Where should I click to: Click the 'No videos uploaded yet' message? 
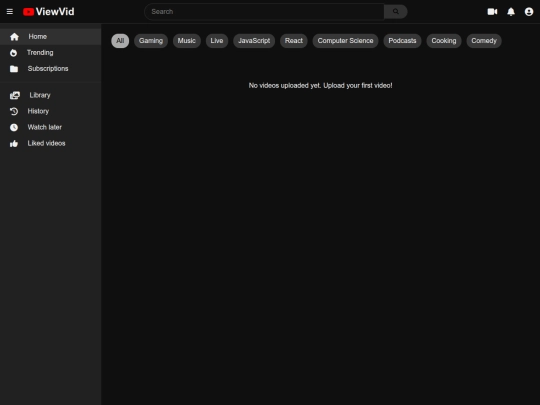(x=320, y=85)
